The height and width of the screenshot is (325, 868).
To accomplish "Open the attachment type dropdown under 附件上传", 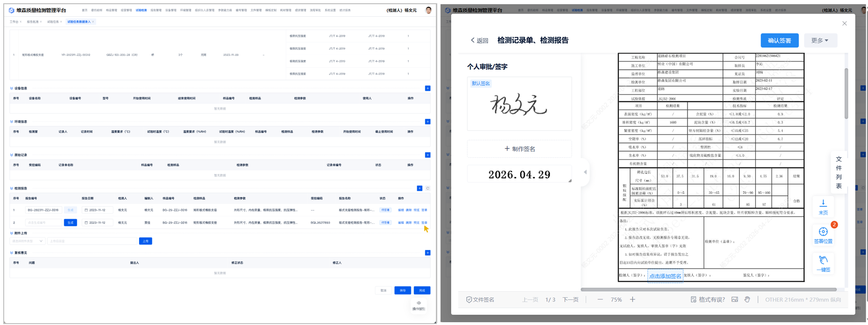I will 27,241.
